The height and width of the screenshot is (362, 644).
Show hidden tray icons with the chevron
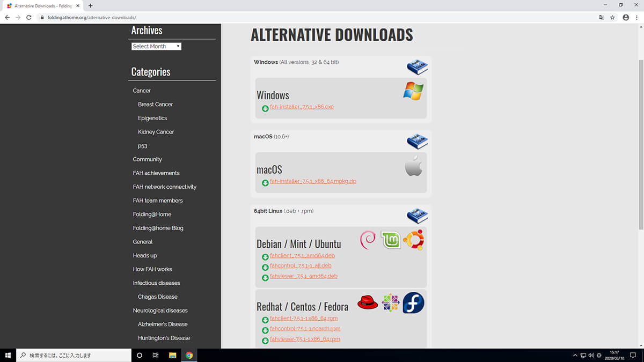575,355
